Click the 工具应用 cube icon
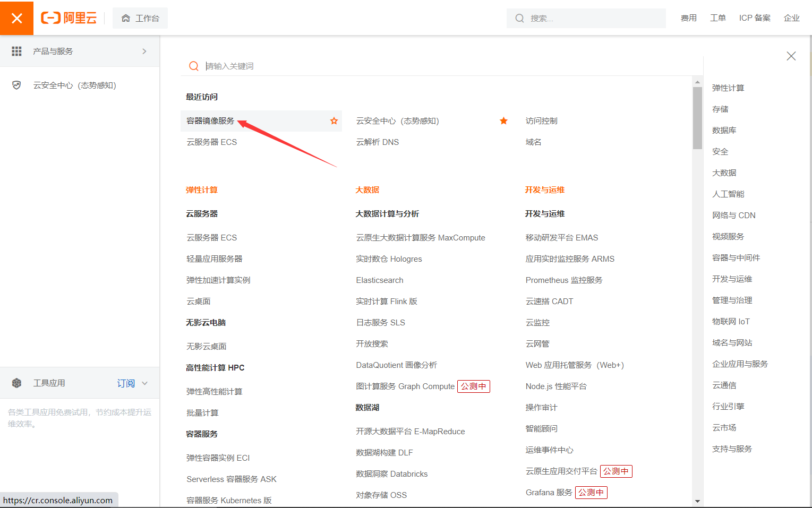The height and width of the screenshot is (508, 812). (16, 383)
